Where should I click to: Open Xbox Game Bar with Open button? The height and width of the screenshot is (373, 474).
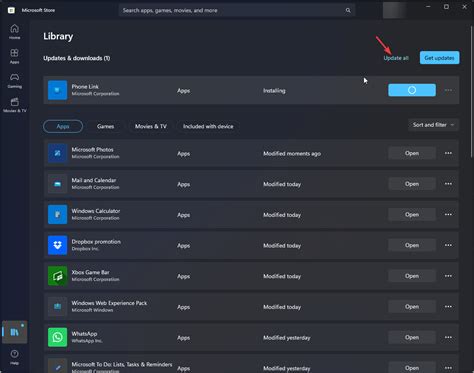[x=412, y=276]
